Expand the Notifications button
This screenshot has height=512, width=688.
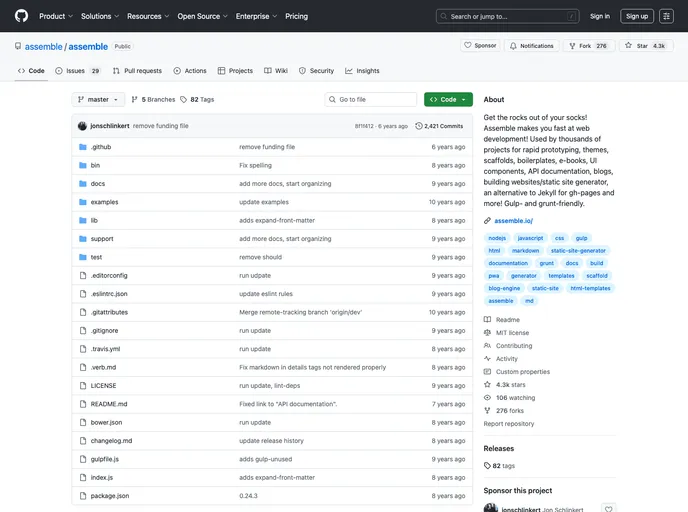[531, 46]
